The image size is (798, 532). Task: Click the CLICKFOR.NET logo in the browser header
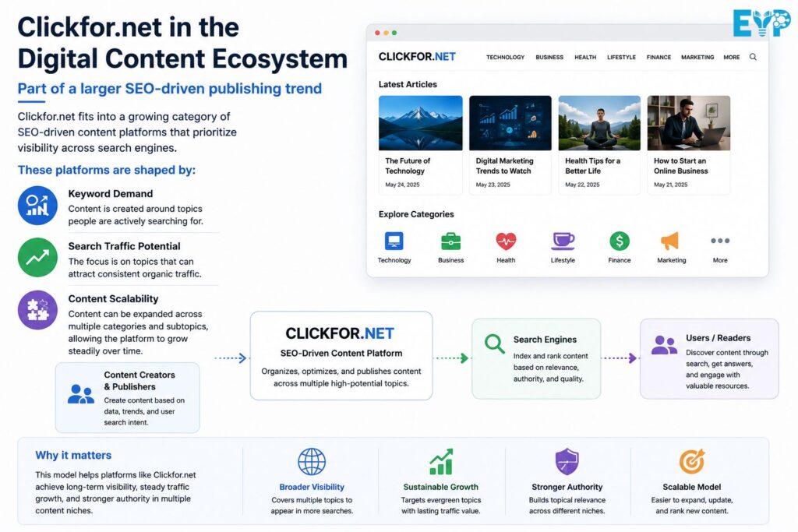(x=417, y=57)
